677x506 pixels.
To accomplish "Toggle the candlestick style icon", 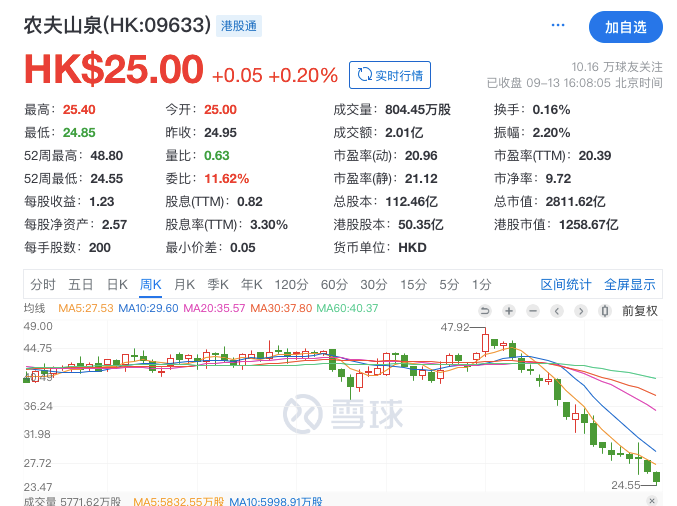I will (605, 311).
